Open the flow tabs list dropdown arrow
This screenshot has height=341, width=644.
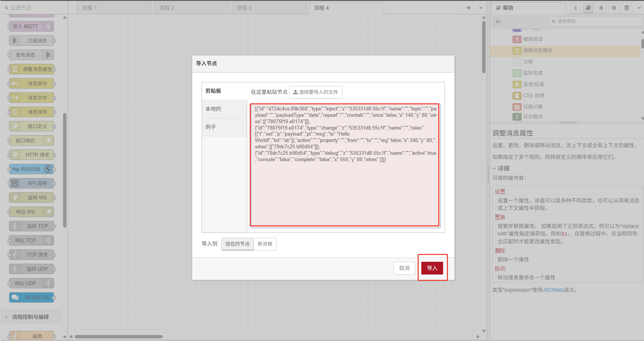[x=481, y=8]
